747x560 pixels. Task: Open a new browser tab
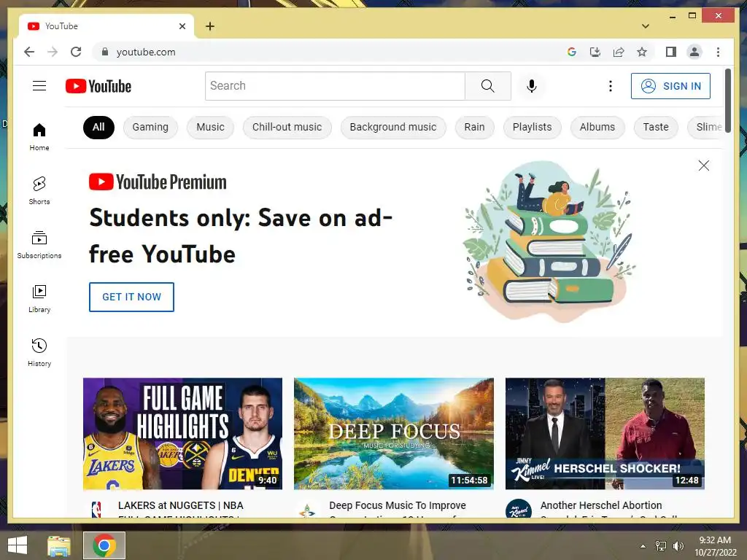[209, 26]
